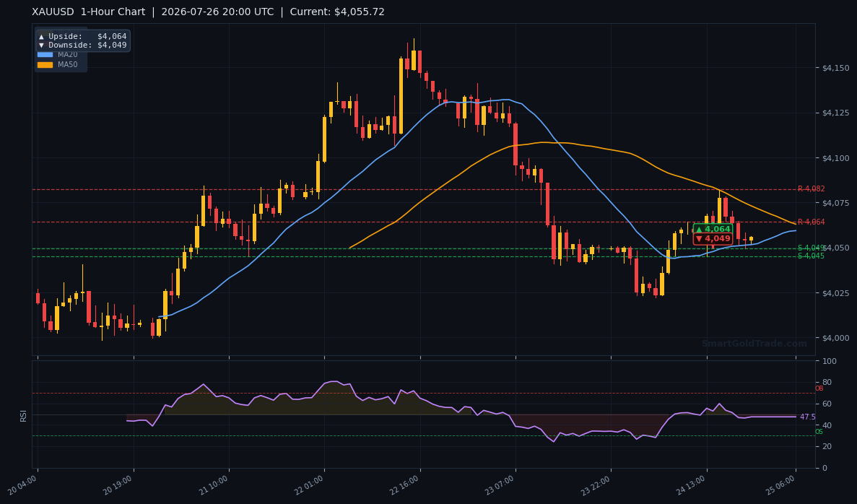Viewport: 857px width, 504px height.
Task: Click the 2026-07-26 20:00 UTC timestamp
Action: coord(217,12)
